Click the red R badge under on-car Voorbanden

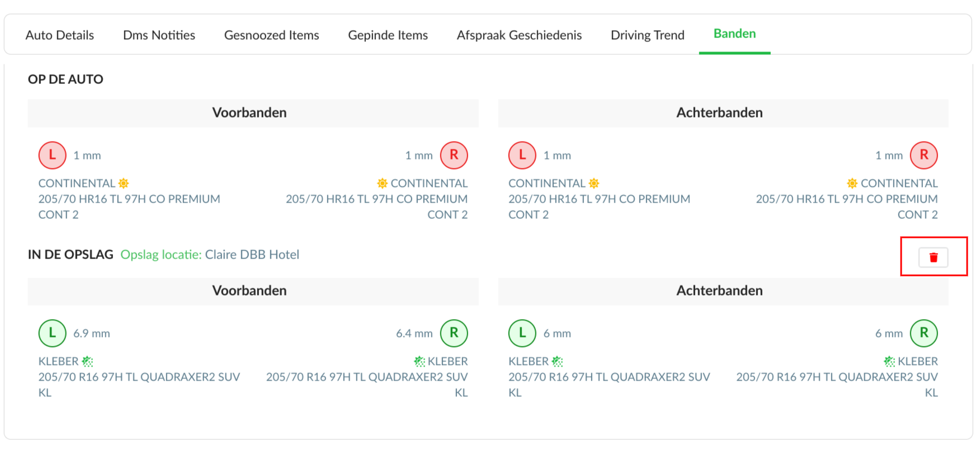454,155
